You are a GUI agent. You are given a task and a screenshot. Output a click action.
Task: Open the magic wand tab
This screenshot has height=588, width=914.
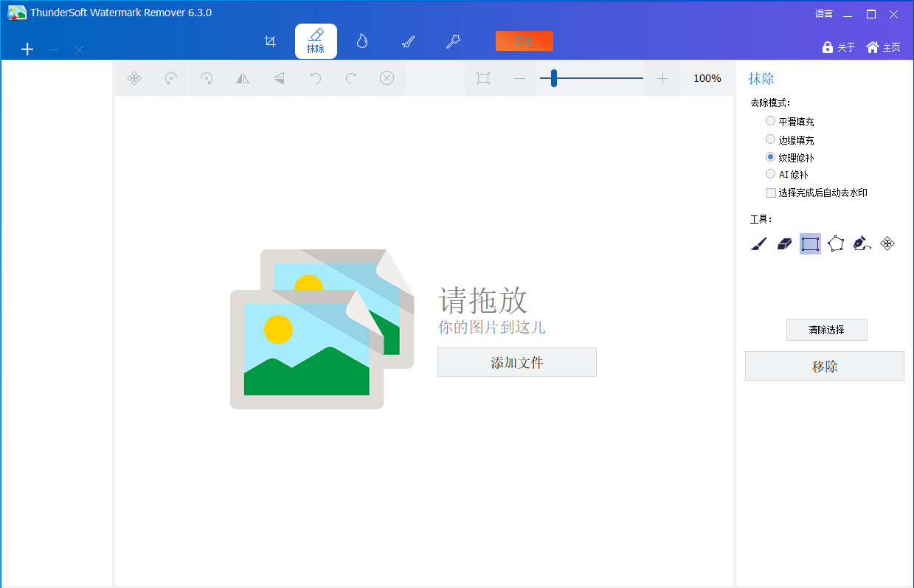(453, 41)
